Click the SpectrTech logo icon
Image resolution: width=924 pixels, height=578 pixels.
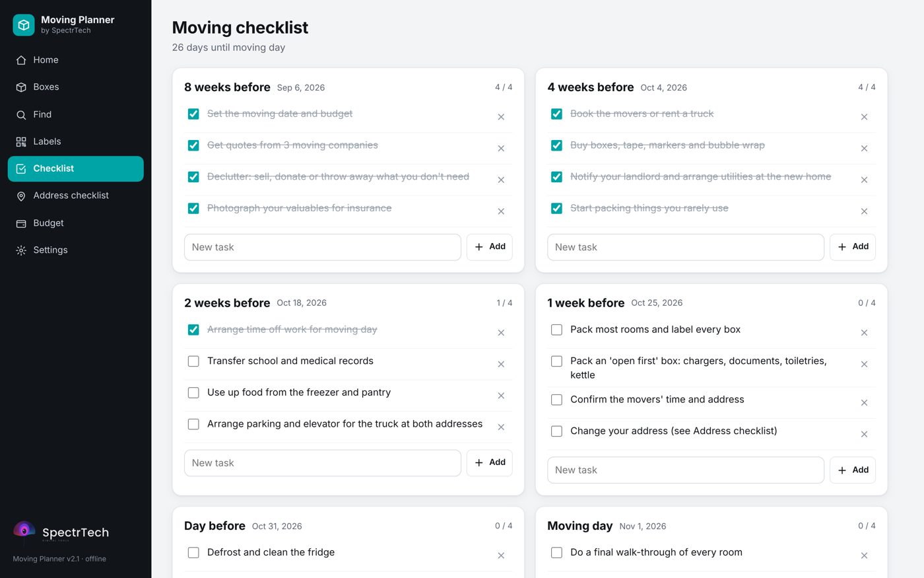[x=24, y=532]
